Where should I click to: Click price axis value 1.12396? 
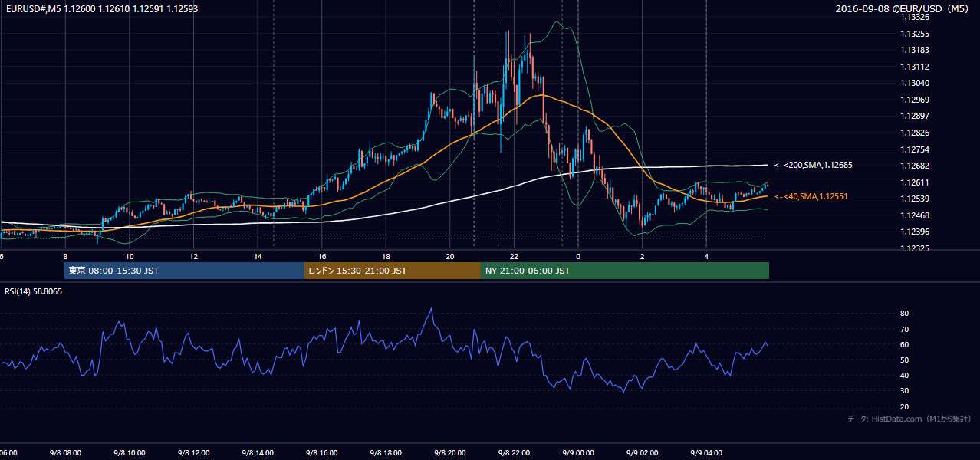click(x=915, y=232)
